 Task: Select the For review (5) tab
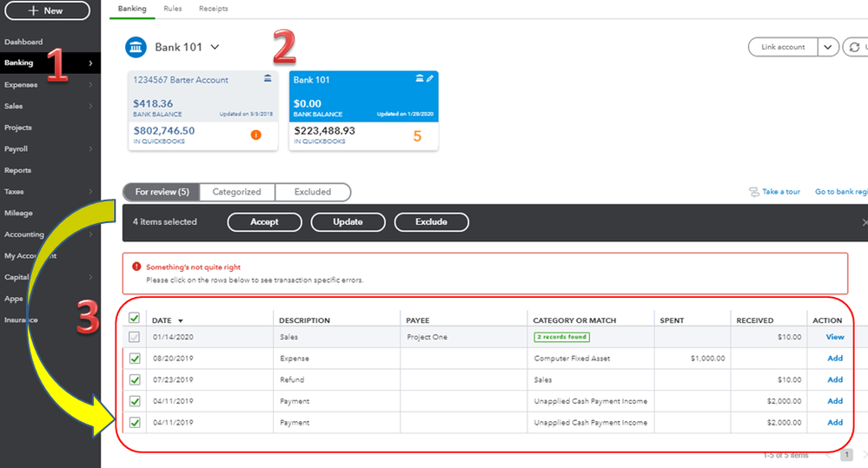pos(162,192)
